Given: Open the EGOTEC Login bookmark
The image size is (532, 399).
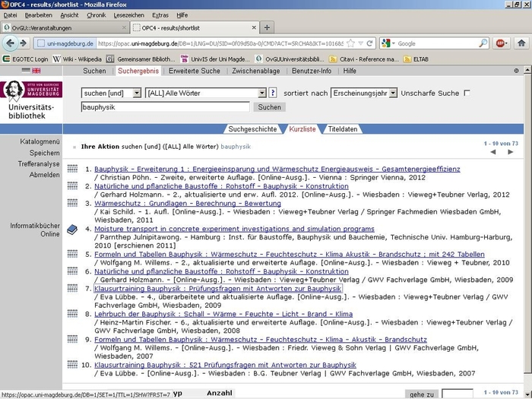Looking at the screenshot, I should 25,59.
